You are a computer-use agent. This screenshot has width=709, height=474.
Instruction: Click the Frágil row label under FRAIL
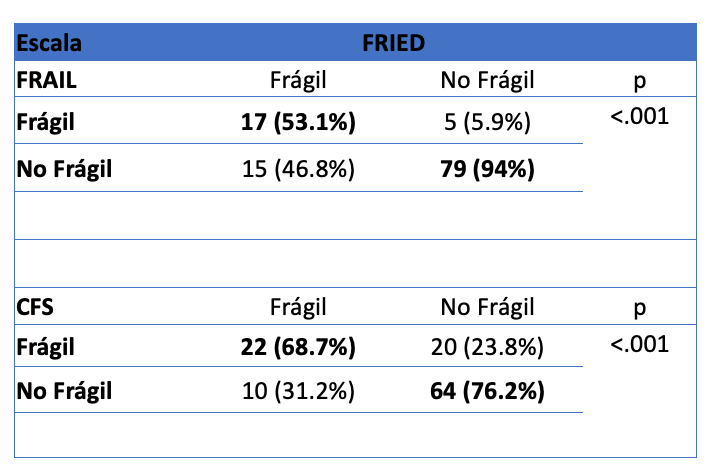coord(46,123)
